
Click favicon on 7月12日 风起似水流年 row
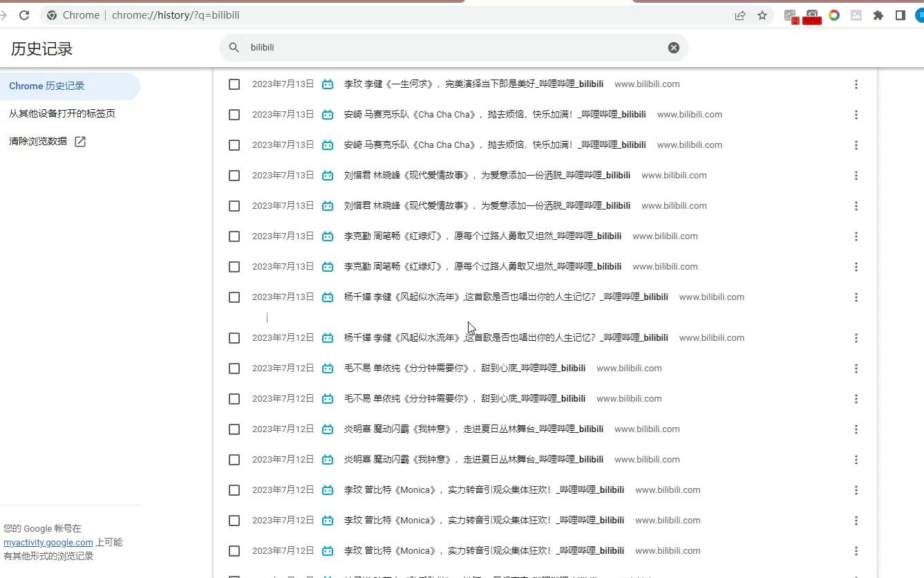[x=328, y=338]
